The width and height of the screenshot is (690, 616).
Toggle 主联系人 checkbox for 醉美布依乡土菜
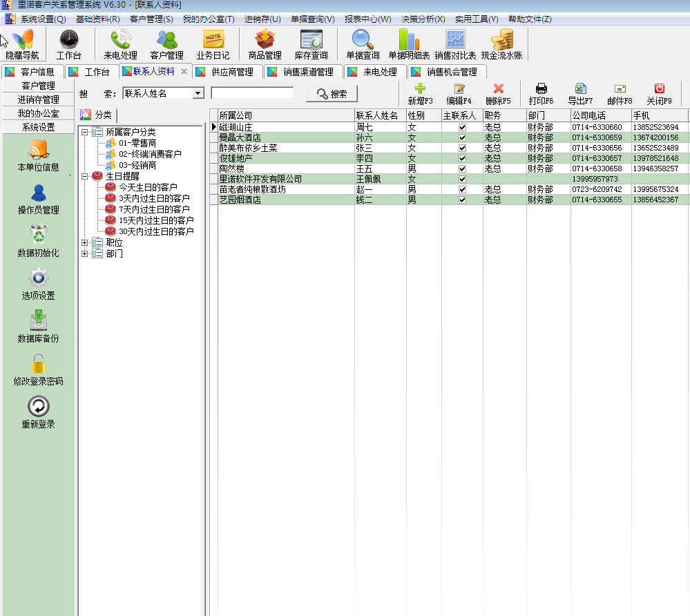coord(462,148)
